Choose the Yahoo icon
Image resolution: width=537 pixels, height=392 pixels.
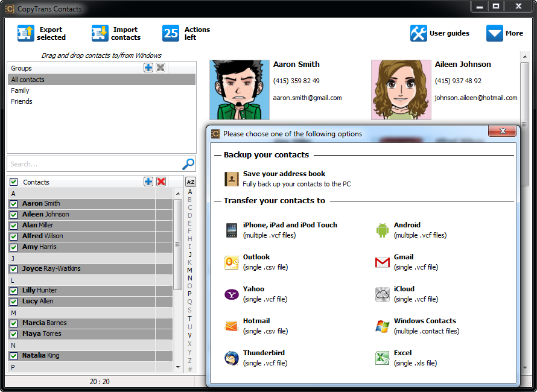232,294
